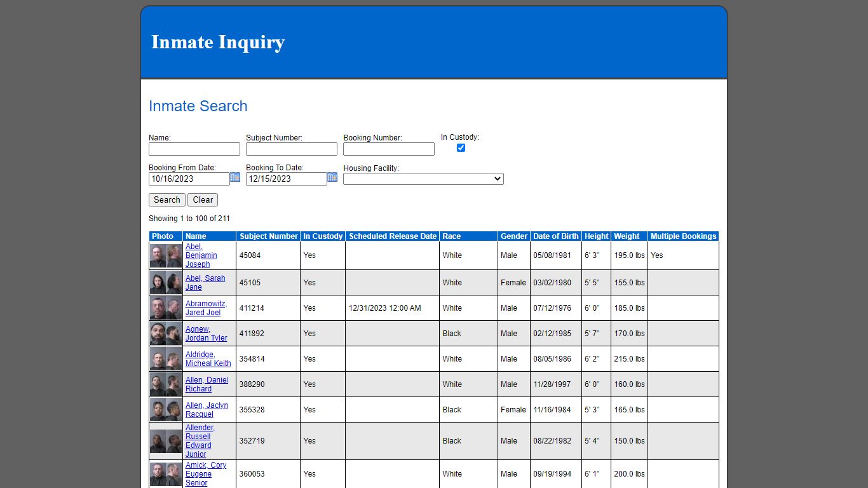View photo thumbnail of Abel, Benjamin Joseph

coord(166,255)
